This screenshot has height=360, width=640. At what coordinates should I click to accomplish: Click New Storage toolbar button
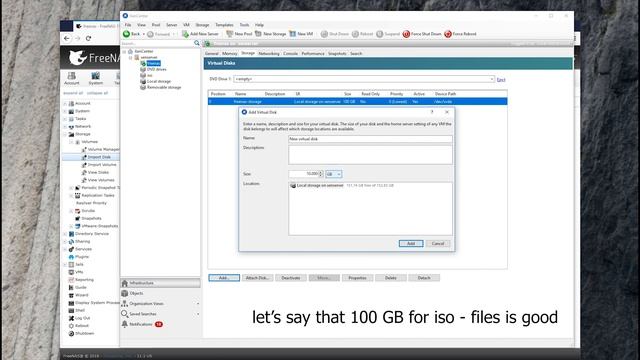270,34
